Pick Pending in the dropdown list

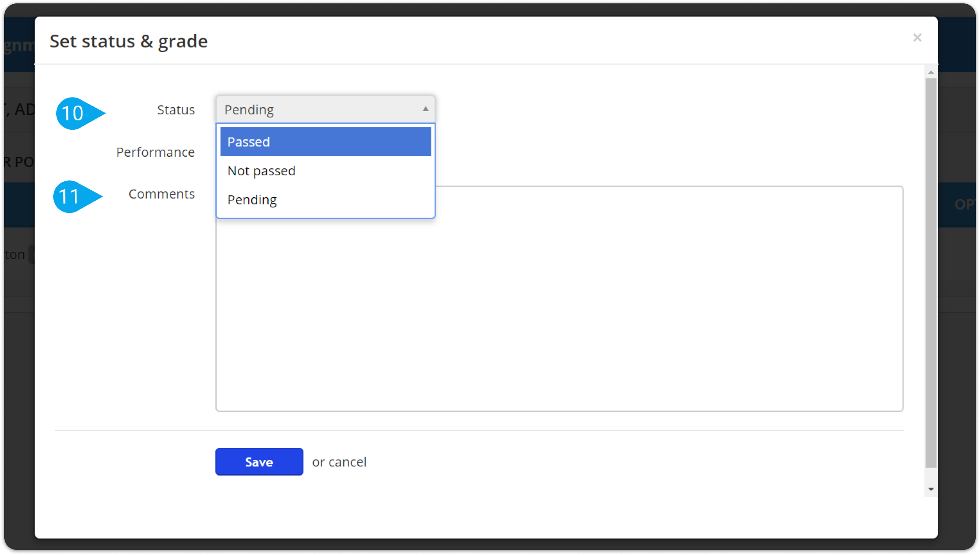[326, 200]
